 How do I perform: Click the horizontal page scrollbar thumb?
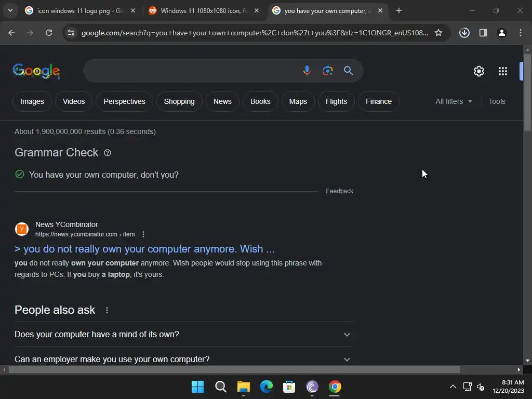pyautogui.click(x=234, y=370)
